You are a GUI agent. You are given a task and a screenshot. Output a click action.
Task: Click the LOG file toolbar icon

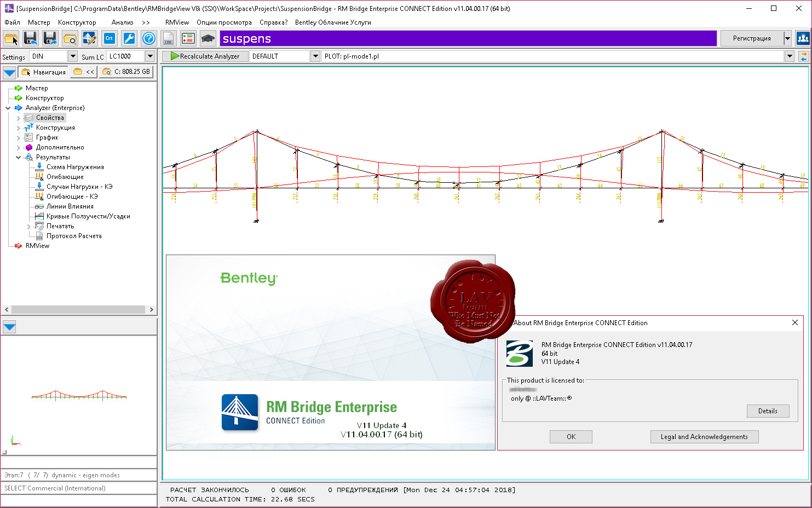[168, 38]
